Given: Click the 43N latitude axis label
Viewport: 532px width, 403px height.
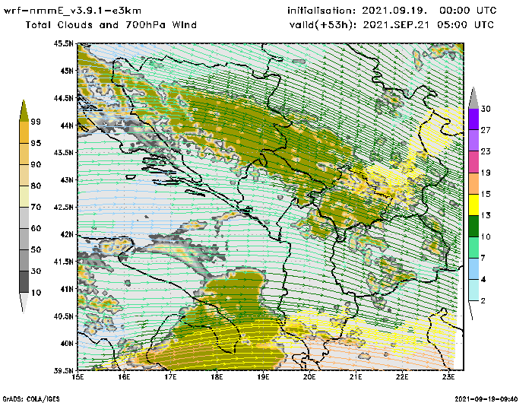Looking at the screenshot, I should coord(67,179).
